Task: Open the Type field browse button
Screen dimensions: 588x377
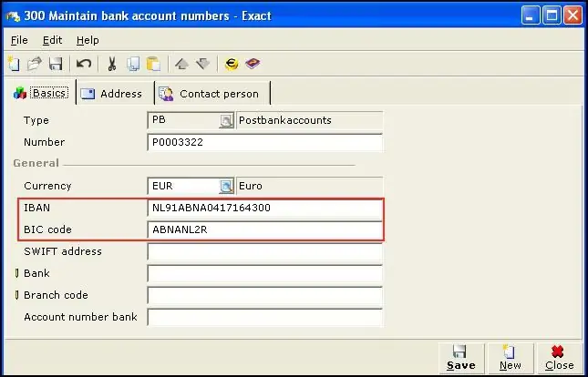Action: pos(226,121)
